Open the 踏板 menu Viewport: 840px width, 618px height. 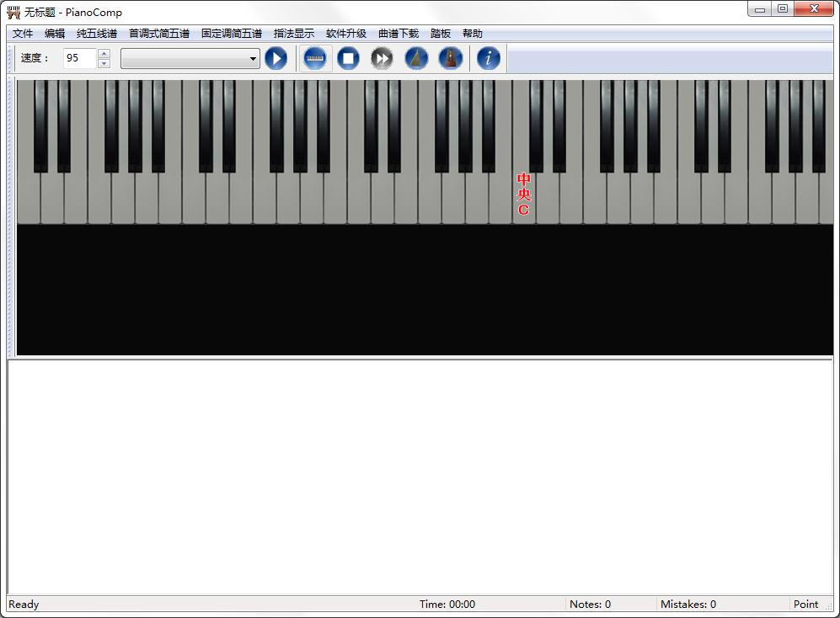tap(441, 33)
